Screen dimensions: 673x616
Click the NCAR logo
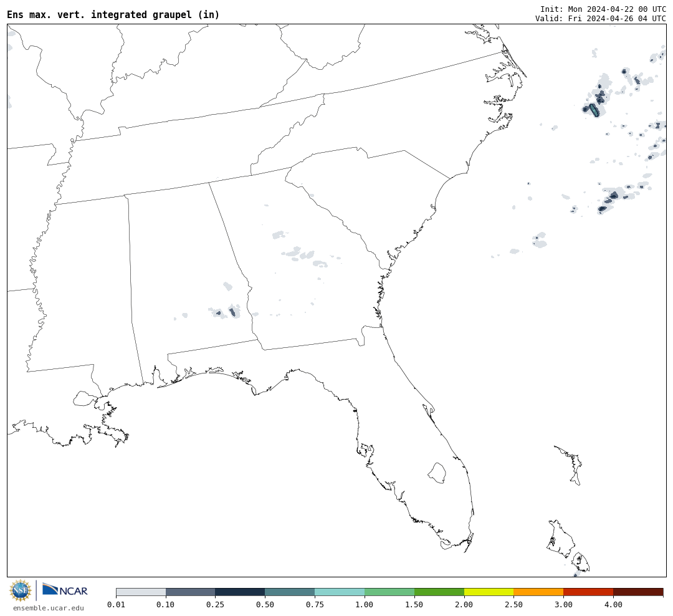[65, 590]
